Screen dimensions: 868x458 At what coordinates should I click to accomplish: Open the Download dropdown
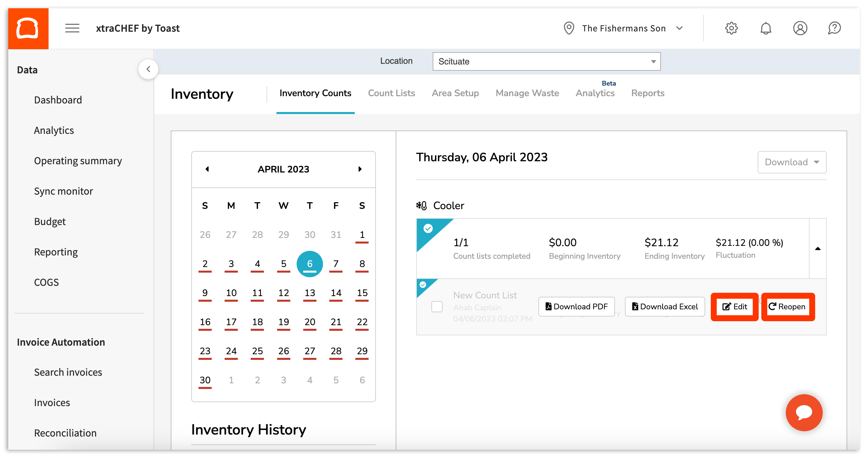(x=792, y=162)
